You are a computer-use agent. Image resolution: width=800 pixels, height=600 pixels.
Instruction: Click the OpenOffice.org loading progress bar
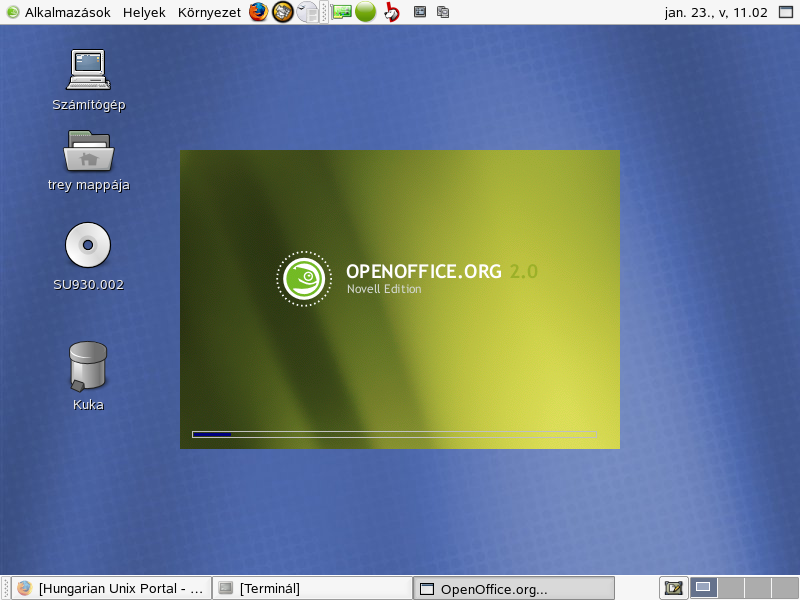pos(394,435)
